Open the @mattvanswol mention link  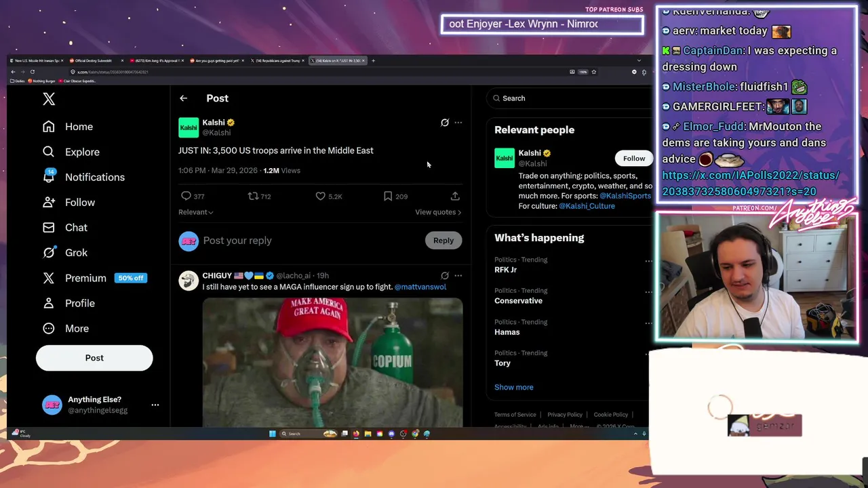tap(420, 287)
